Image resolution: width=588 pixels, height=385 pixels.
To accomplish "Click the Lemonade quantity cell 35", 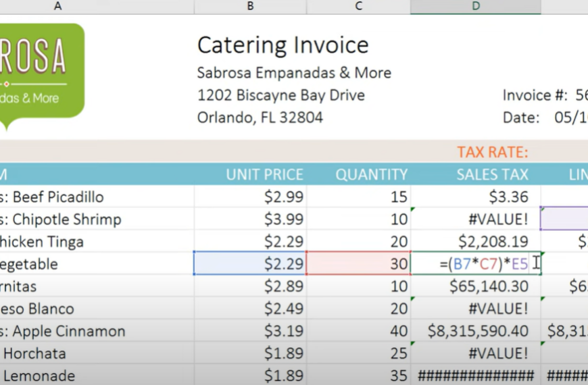I will pos(358,375).
